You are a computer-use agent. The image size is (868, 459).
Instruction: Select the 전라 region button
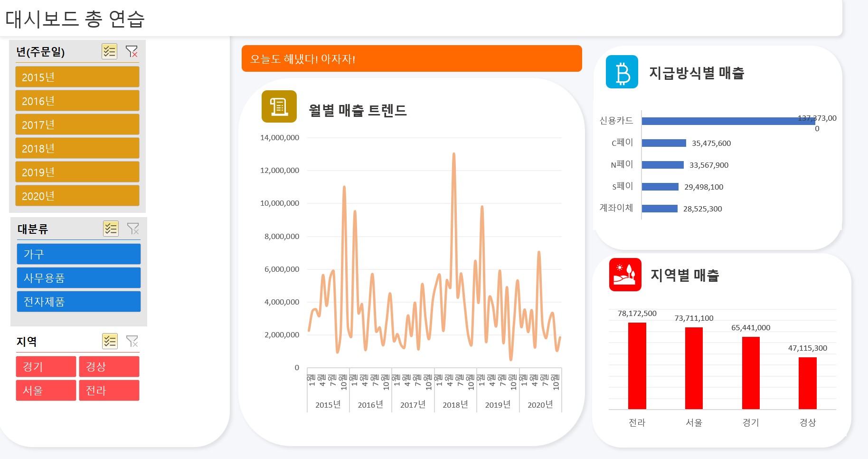tap(109, 390)
